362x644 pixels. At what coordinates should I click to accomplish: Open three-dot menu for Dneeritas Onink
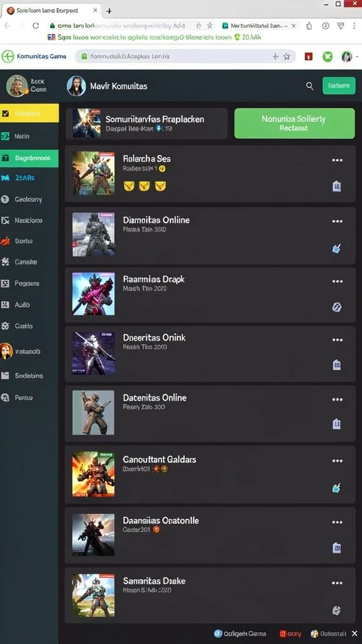click(337, 340)
